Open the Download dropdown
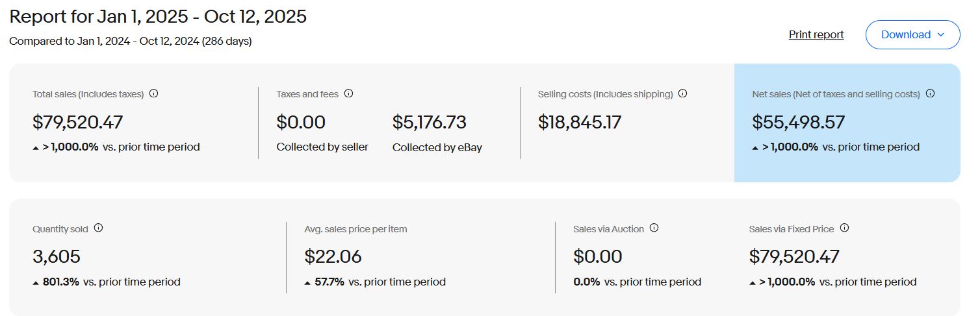 click(912, 34)
